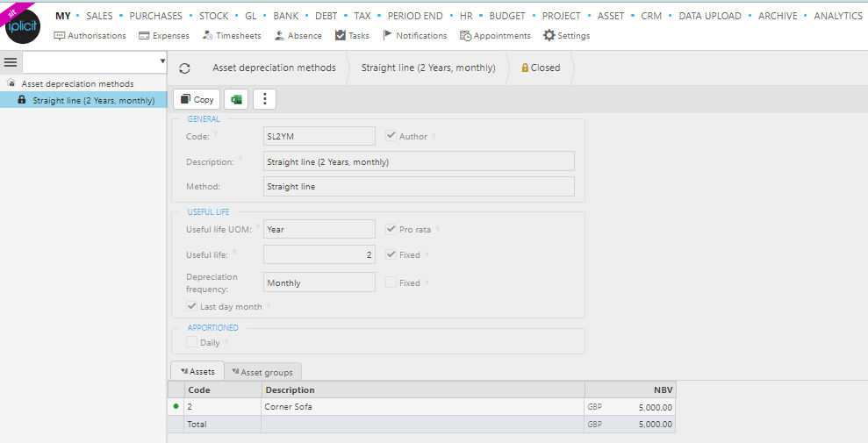Open the Method field showing Straight line
Screen dimensions: 868x443
point(419,186)
